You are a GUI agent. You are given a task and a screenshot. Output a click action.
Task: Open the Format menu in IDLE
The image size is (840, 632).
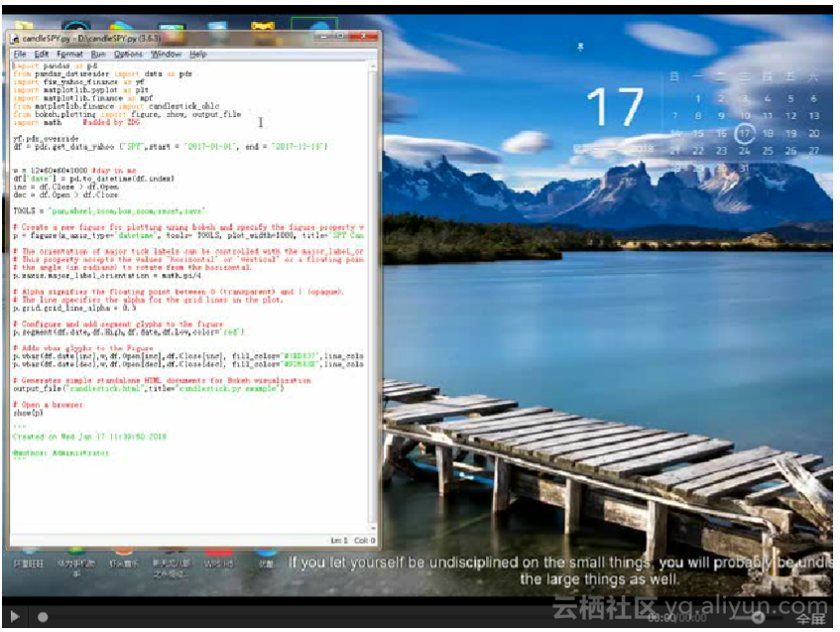click(69, 55)
